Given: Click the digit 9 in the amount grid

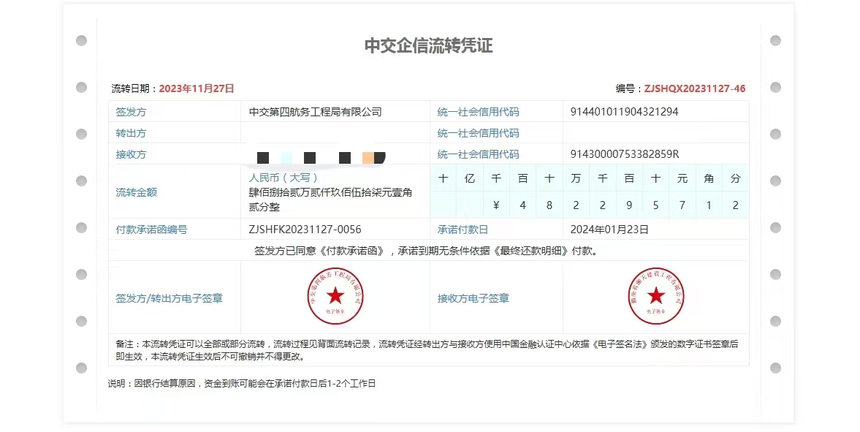Looking at the screenshot, I should coord(629,205).
